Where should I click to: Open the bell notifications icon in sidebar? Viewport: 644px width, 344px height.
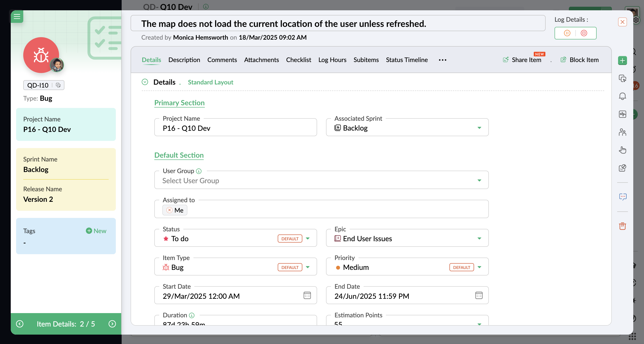(x=622, y=96)
